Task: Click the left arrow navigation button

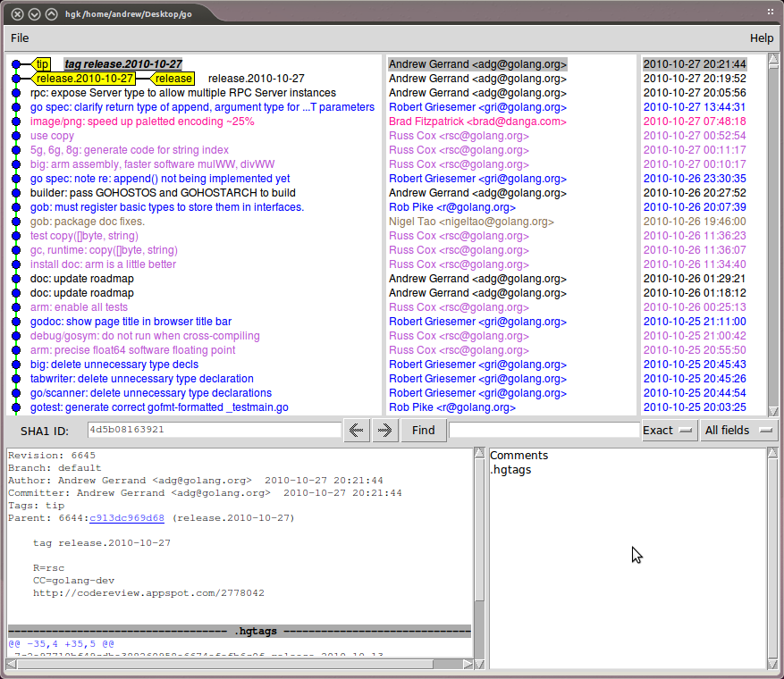Action: [x=357, y=430]
